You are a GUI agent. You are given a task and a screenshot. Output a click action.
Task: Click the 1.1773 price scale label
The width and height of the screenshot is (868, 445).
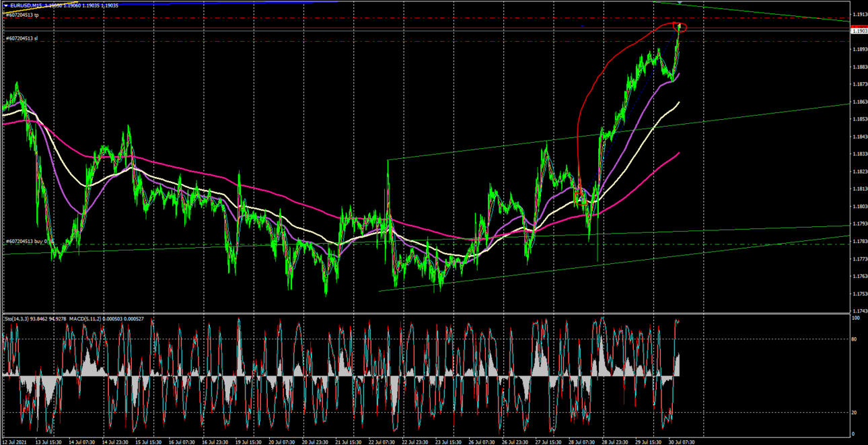[x=859, y=259]
